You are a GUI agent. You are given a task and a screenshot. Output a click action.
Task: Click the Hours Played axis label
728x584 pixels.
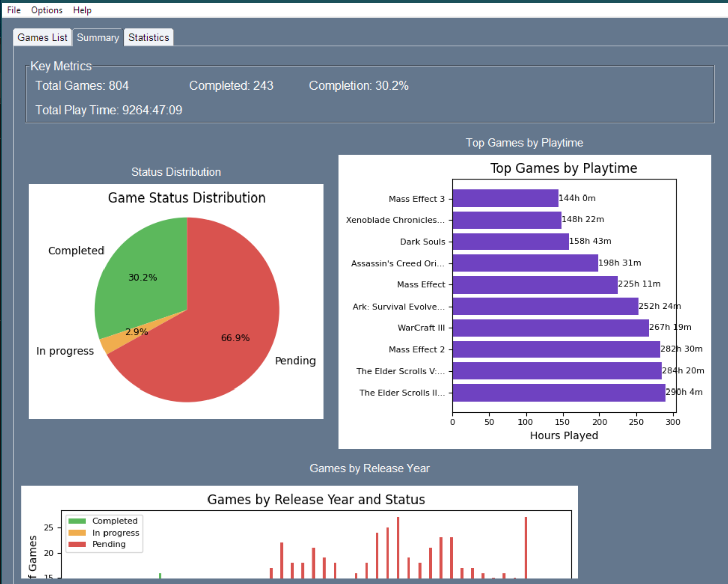pos(564,435)
